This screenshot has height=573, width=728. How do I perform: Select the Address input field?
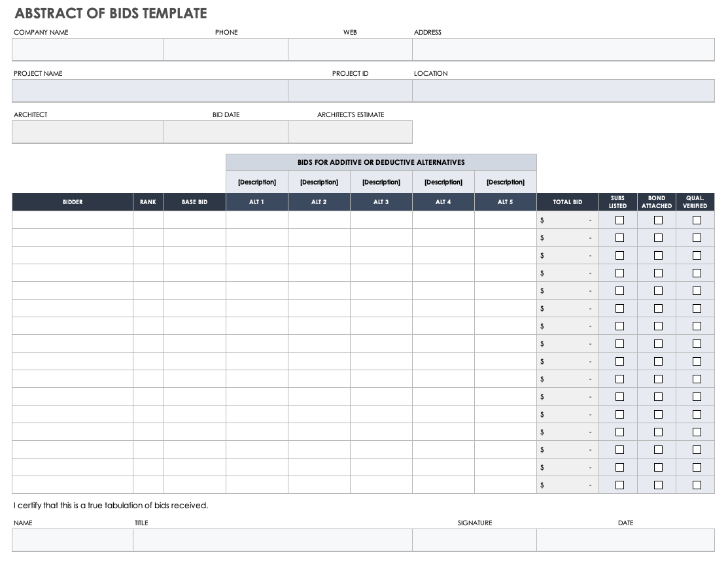(563, 50)
